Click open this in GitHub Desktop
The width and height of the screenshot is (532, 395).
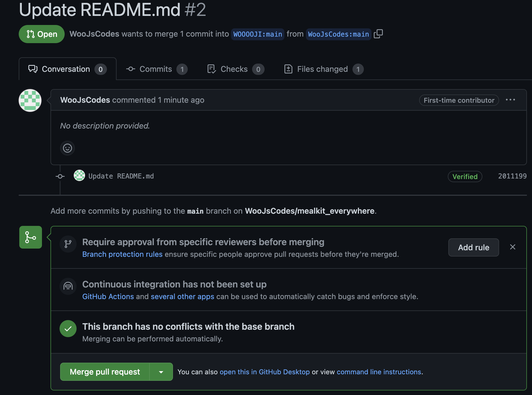pyautogui.click(x=265, y=372)
